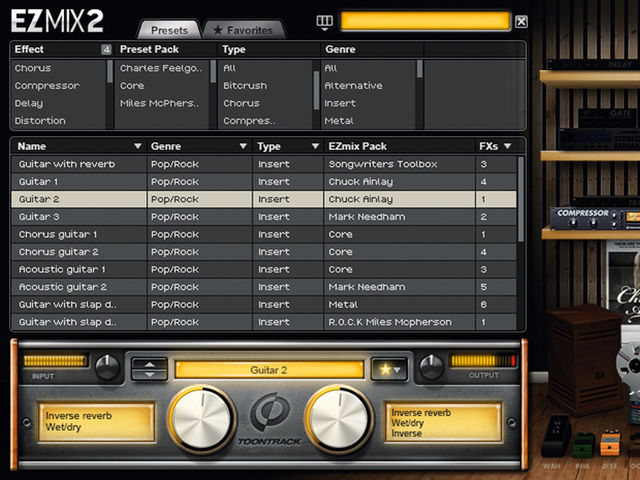
Task: Select Compres.. in the Type filter list
Action: (249, 121)
